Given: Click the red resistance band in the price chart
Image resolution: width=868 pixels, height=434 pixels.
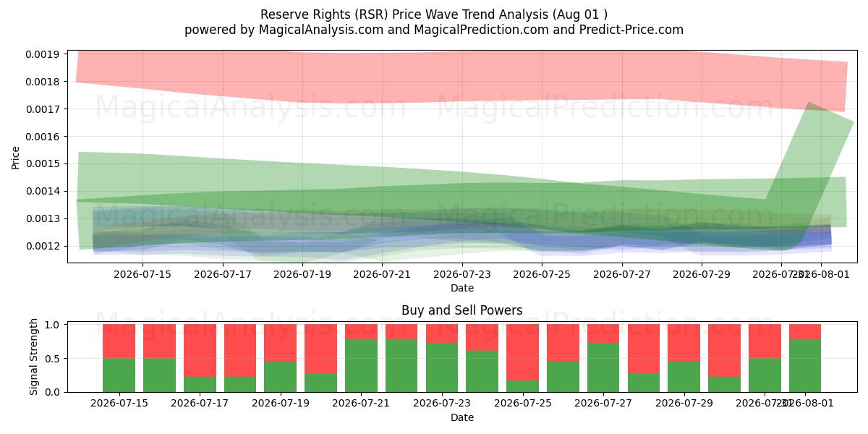Looking at the screenshot, I should [463, 76].
